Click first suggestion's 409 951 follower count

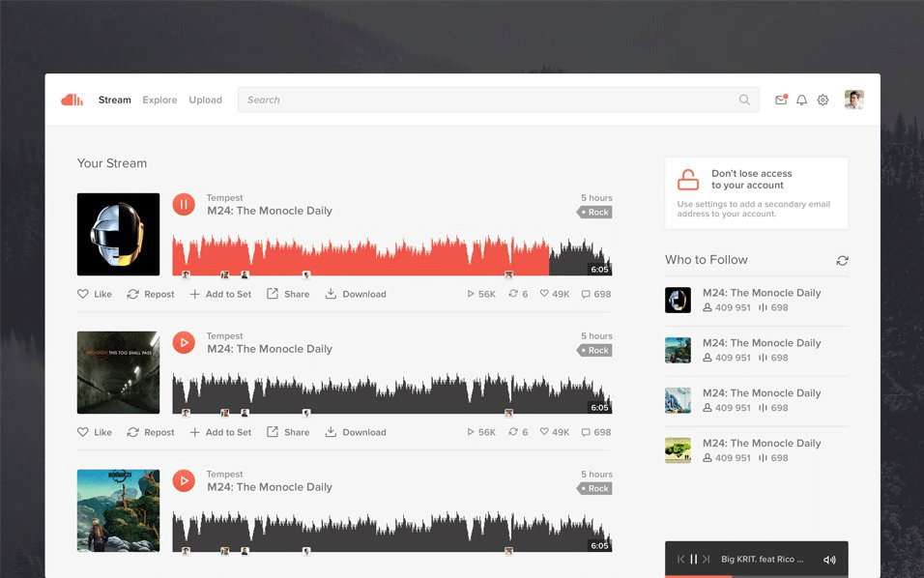coord(727,307)
